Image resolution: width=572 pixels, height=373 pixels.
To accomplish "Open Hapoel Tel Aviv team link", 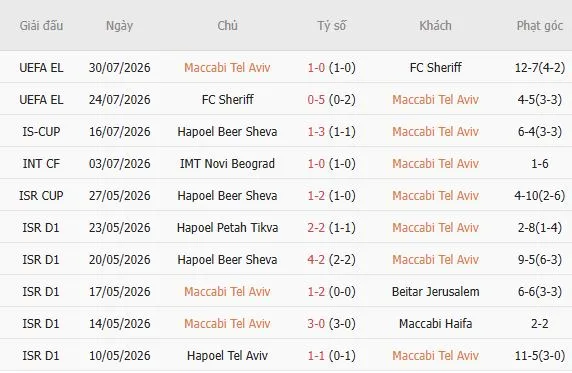I will pos(227,356).
